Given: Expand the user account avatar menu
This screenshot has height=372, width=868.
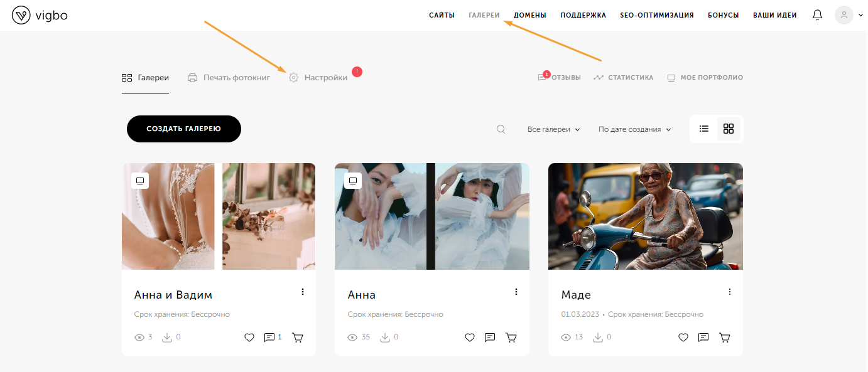Looking at the screenshot, I should 849,15.
